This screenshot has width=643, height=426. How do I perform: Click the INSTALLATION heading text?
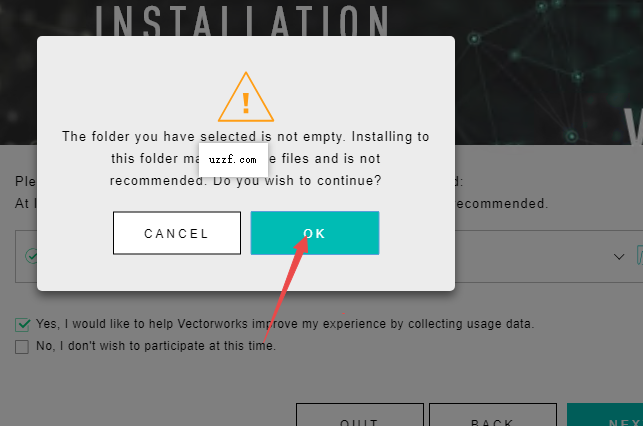[242, 20]
